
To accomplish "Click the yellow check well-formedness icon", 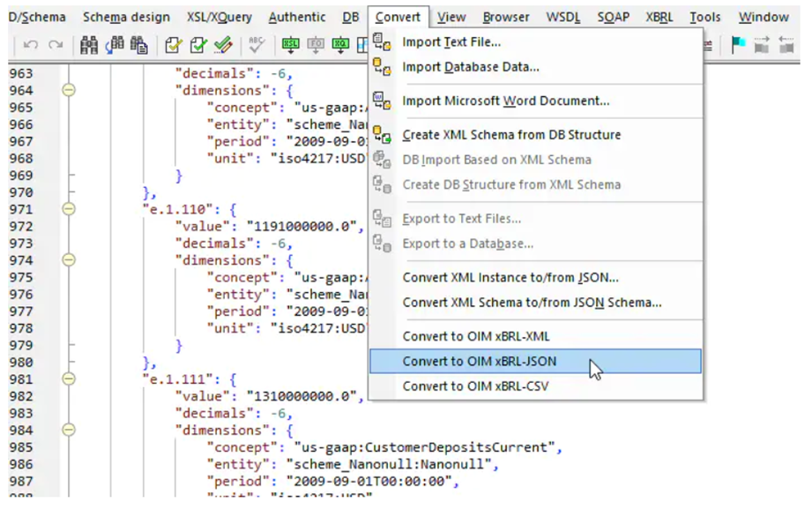I will coord(172,45).
